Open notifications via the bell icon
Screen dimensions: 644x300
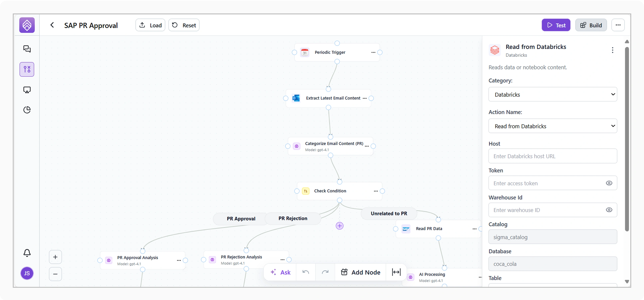[x=27, y=253]
